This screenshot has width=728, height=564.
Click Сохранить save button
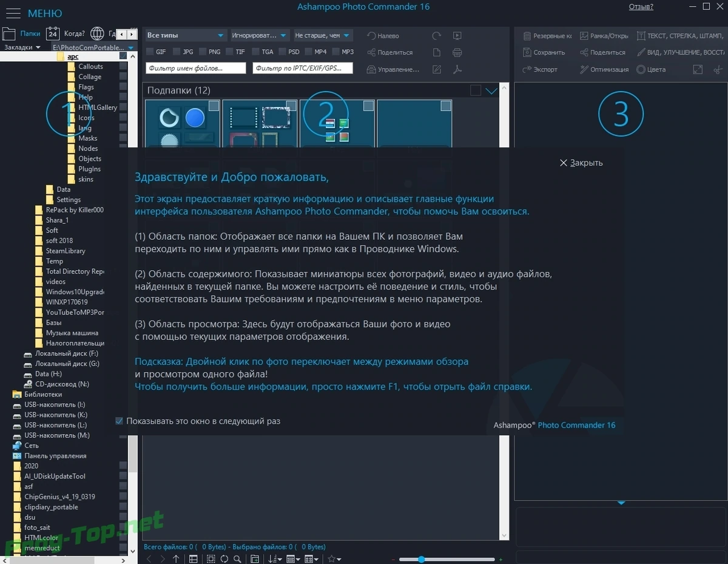tap(544, 52)
